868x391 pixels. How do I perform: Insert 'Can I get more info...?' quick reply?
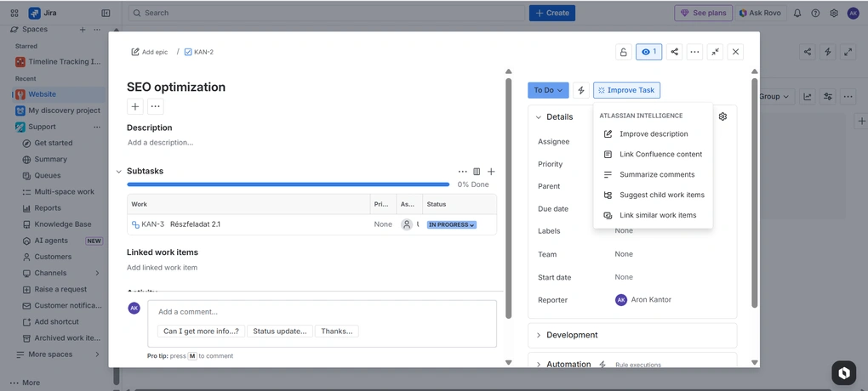201,331
